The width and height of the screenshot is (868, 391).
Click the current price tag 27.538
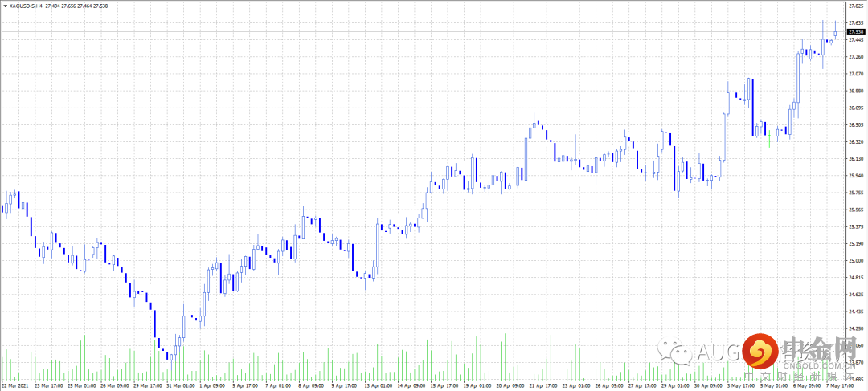click(x=856, y=31)
